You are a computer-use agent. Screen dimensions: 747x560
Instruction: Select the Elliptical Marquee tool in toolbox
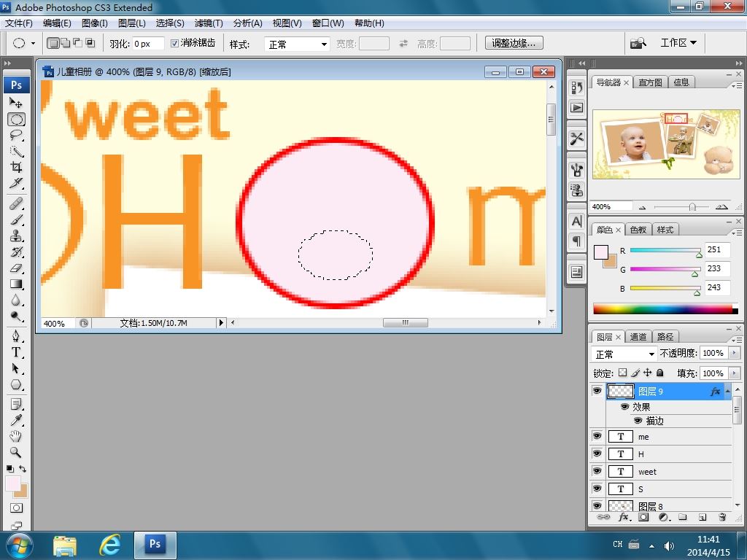coord(16,119)
